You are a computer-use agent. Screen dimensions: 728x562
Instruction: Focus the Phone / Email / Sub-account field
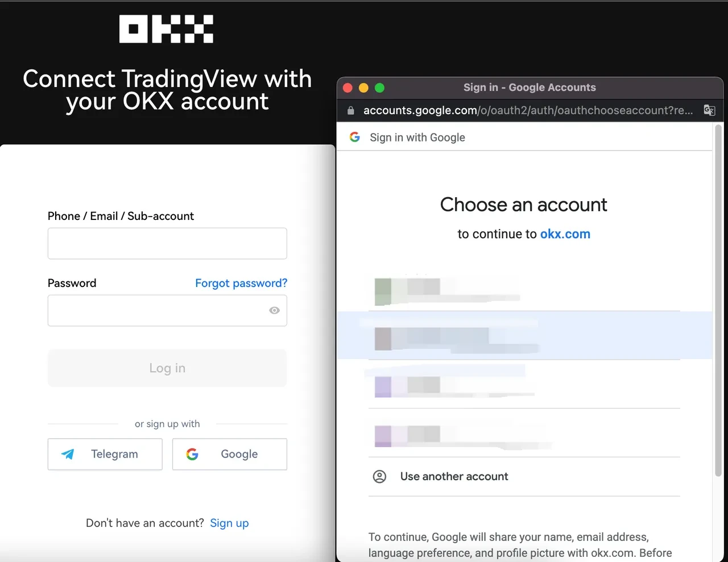pyautogui.click(x=167, y=243)
